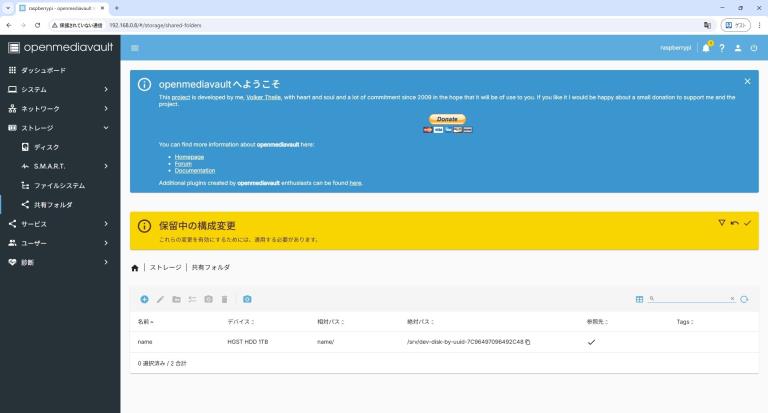Click the 'project' link in welcome text
This screenshot has height=413, width=768.
click(x=181, y=97)
